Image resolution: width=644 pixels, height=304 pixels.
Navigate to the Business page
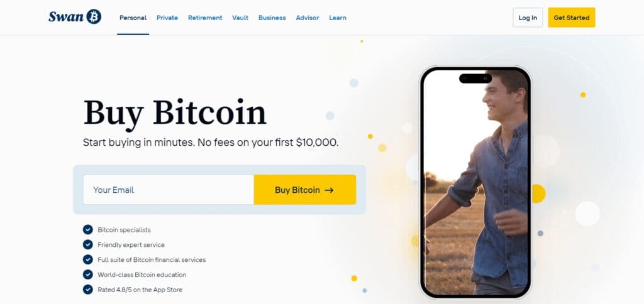point(272,18)
